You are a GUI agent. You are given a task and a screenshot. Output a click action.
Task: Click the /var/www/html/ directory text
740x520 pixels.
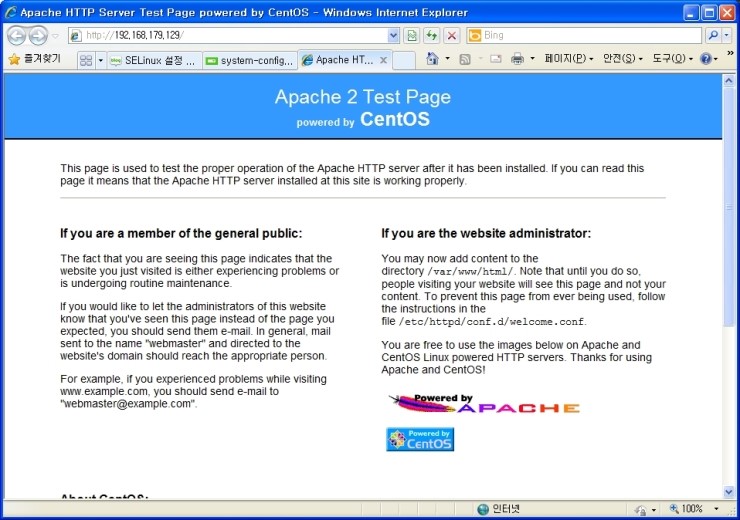[470, 271]
